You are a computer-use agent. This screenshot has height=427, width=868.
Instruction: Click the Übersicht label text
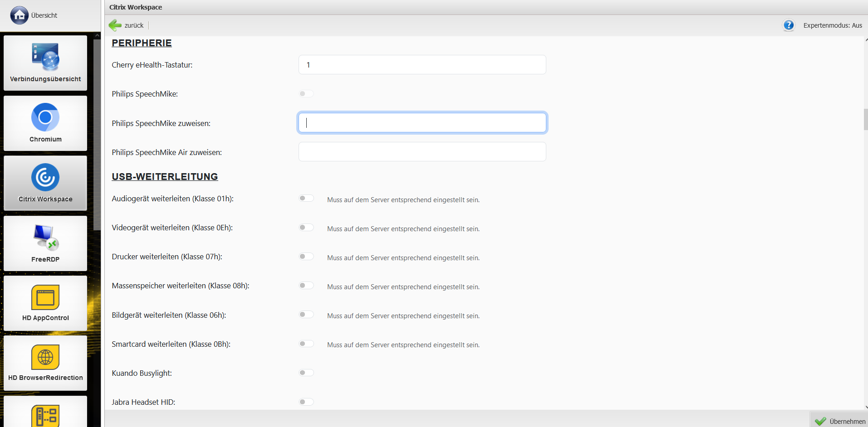[44, 15]
